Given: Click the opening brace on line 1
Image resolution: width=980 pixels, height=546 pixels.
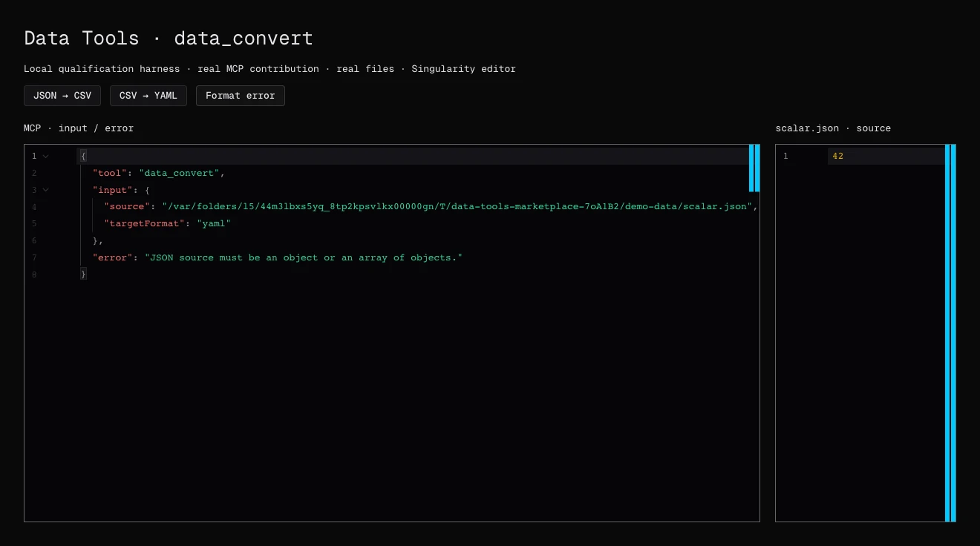Looking at the screenshot, I should point(84,157).
